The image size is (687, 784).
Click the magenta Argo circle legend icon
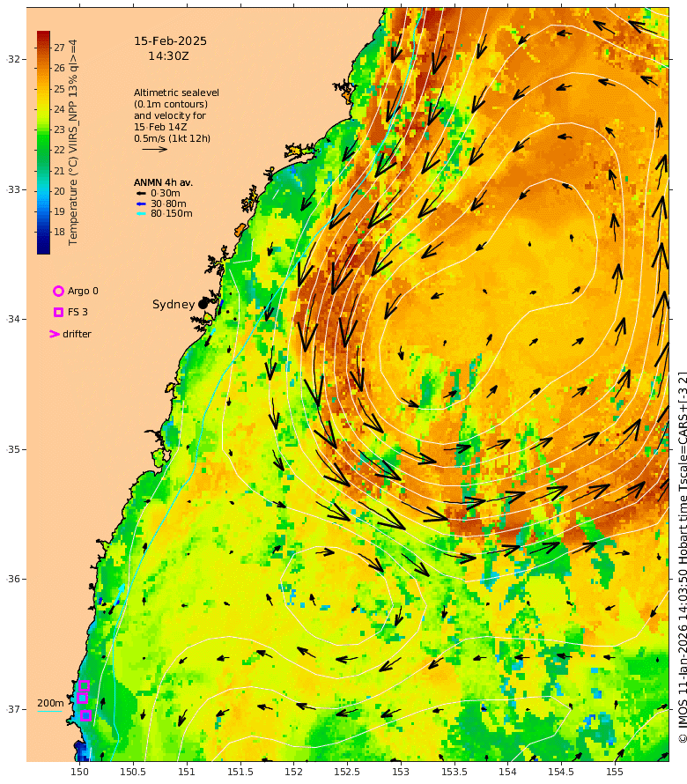click(58, 291)
